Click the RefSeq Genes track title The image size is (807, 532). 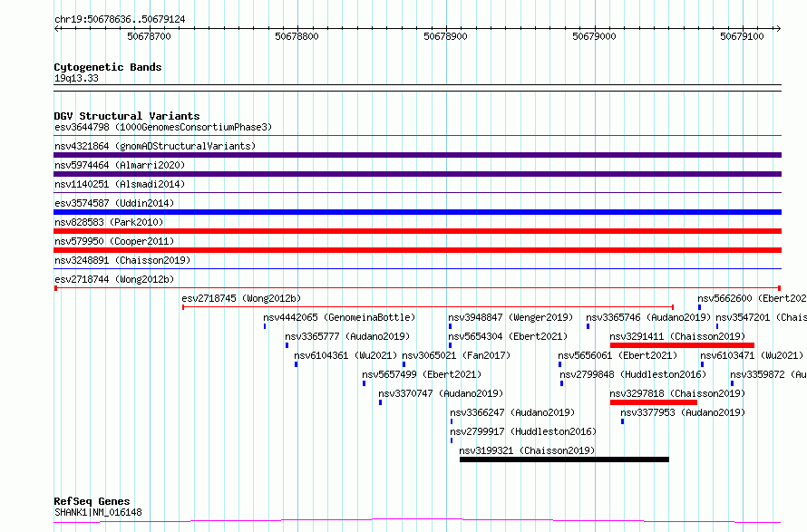[x=92, y=501]
